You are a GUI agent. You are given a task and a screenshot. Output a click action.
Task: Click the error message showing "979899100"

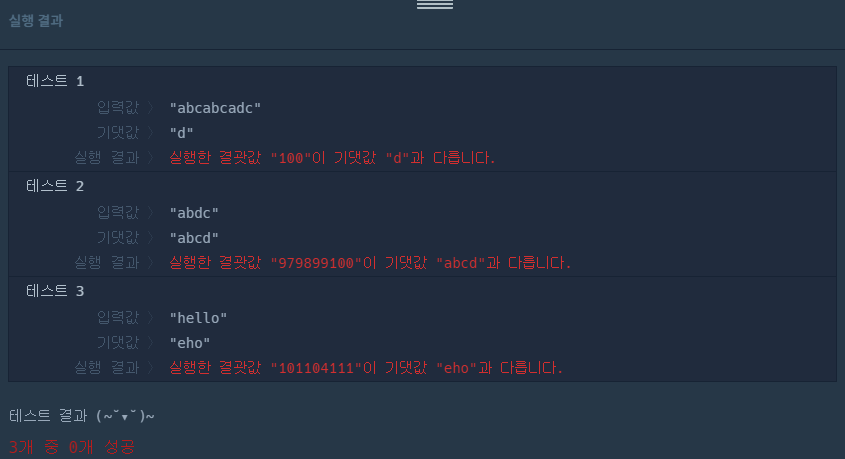click(370, 263)
